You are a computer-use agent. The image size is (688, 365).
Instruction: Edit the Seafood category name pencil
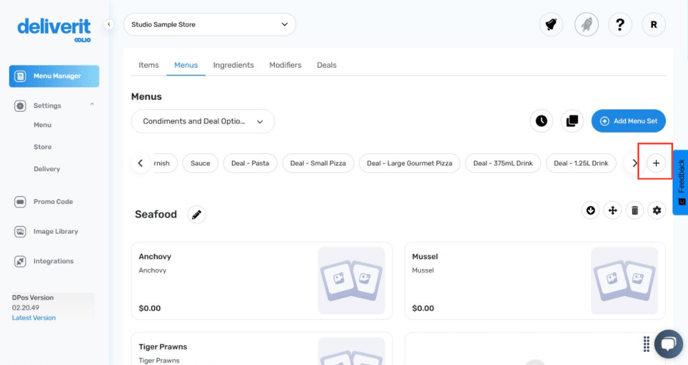click(197, 215)
